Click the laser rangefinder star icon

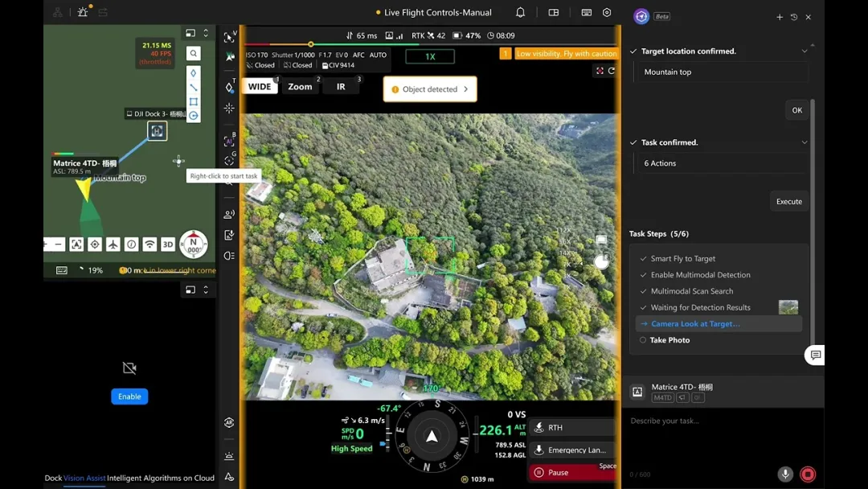[x=229, y=108]
